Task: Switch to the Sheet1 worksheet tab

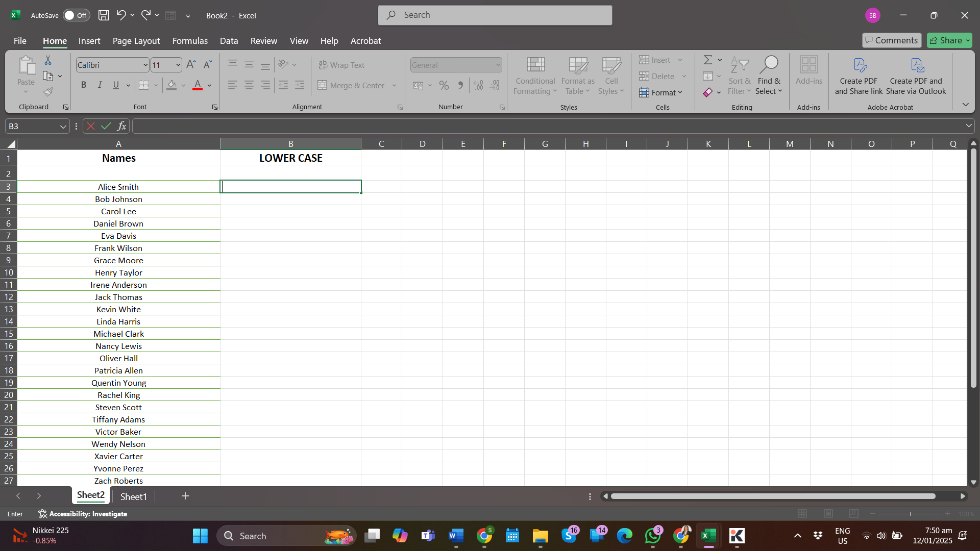Action: [x=133, y=496]
